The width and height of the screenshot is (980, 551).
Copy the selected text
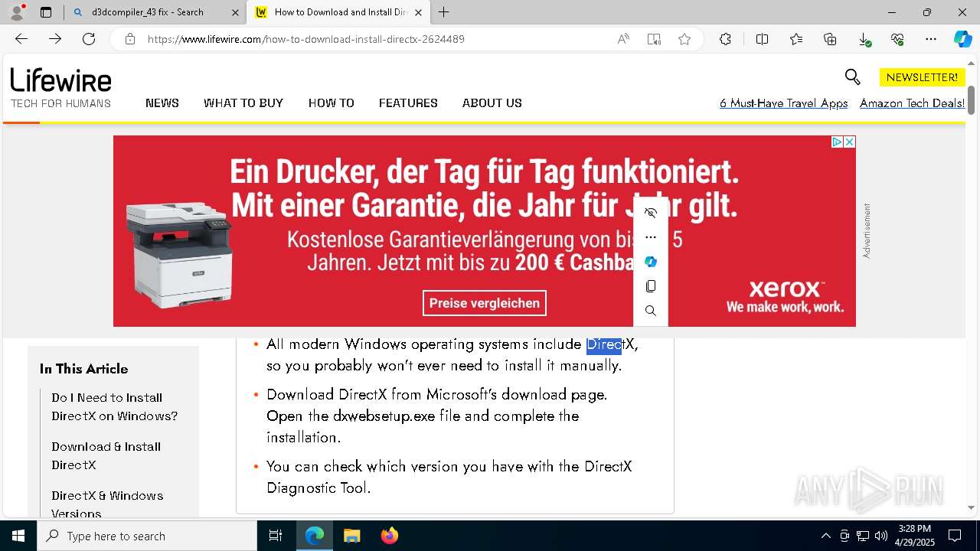pos(651,286)
